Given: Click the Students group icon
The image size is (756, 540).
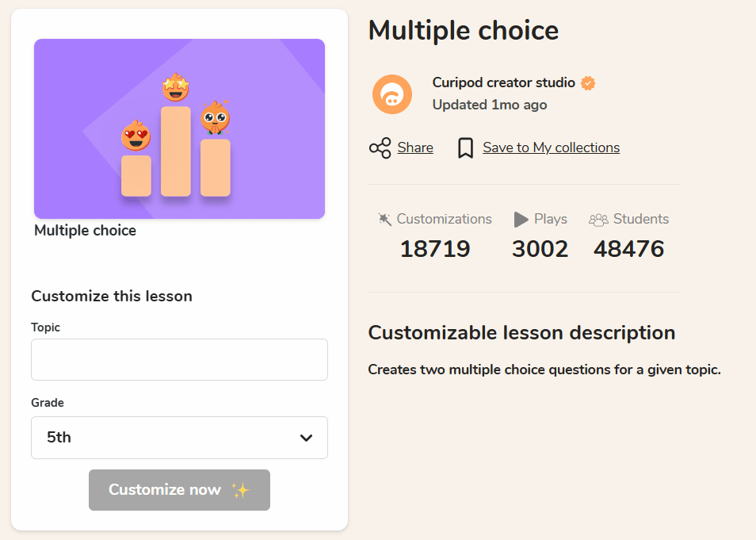Looking at the screenshot, I should pyautogui.click(x=598, y=220).
